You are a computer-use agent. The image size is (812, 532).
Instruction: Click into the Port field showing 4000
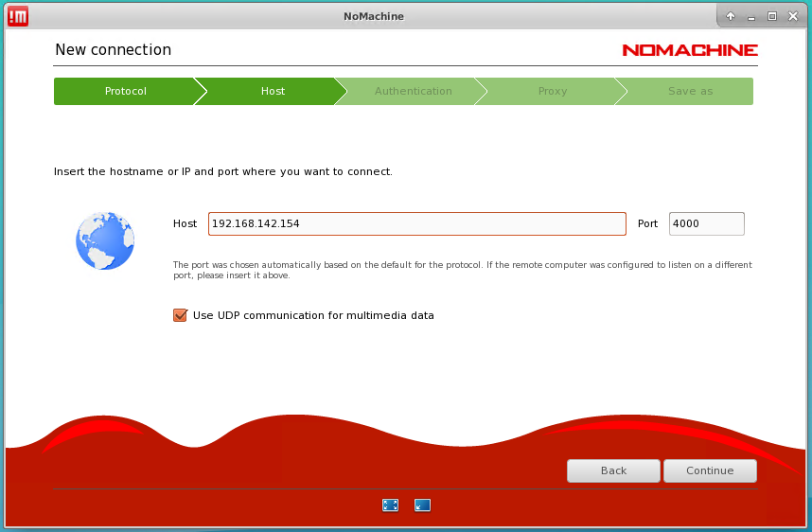point(707,223)
